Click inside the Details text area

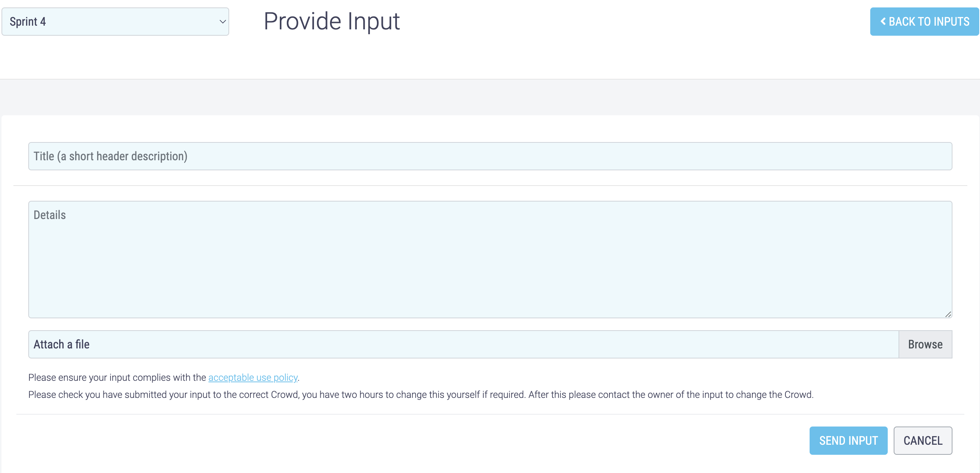(x=490, y=259)
